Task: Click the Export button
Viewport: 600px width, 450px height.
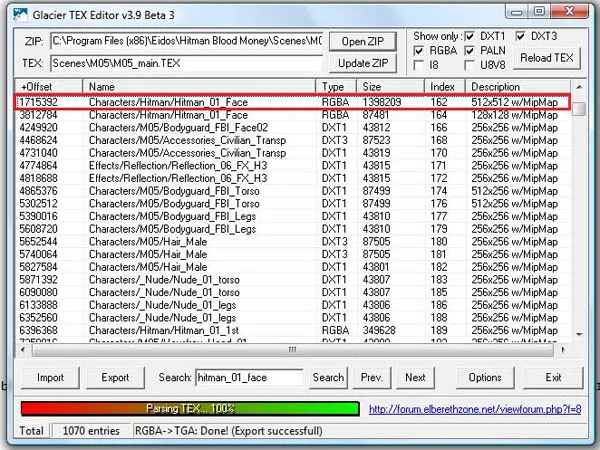Action: pyautogui.click(x=115, y=378)
